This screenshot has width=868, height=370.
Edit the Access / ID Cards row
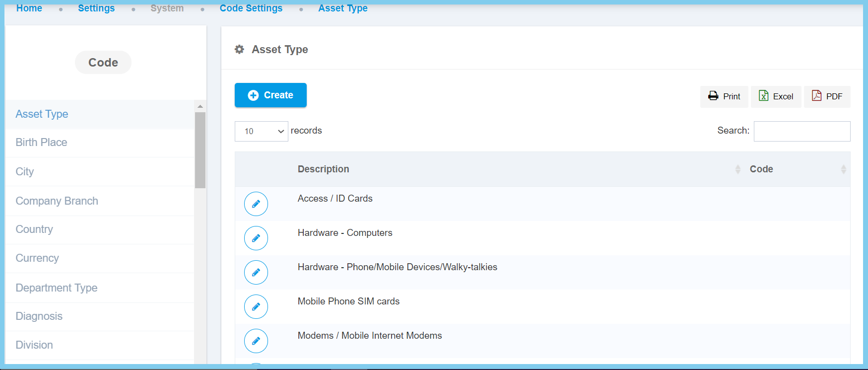pyautogui.click(x=256, y=204)
